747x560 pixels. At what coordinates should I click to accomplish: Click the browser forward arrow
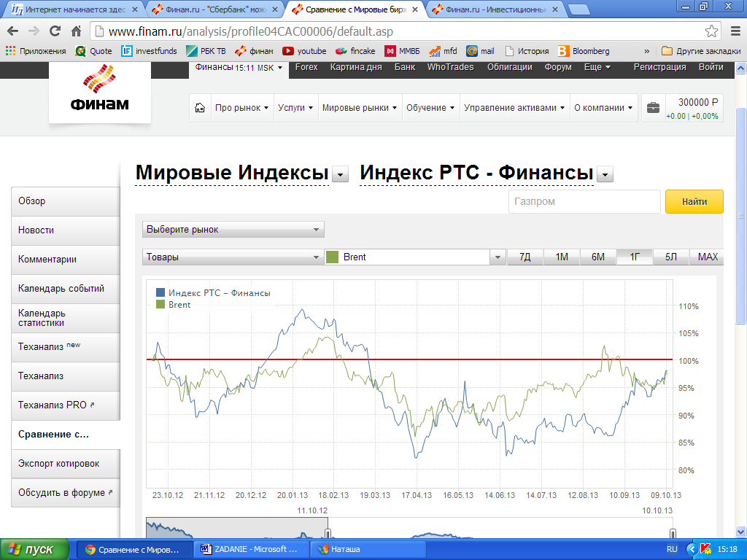[x=34, y=31]
